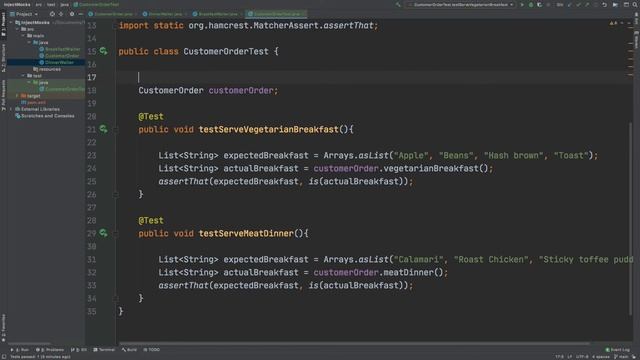Screen dimensions: 640x360
Task: Click the warnings indicator in the editor corner
Action: pos(613,23)
